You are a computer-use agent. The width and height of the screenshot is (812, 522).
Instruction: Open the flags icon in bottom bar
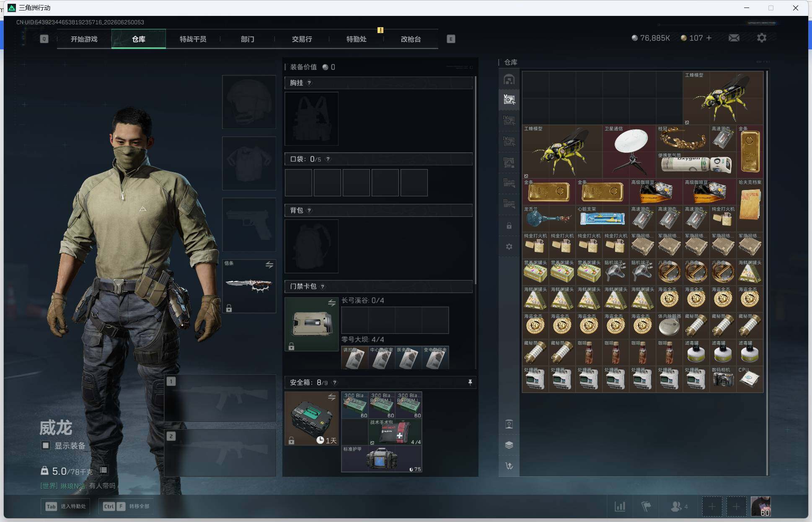[x=646, y=507]
